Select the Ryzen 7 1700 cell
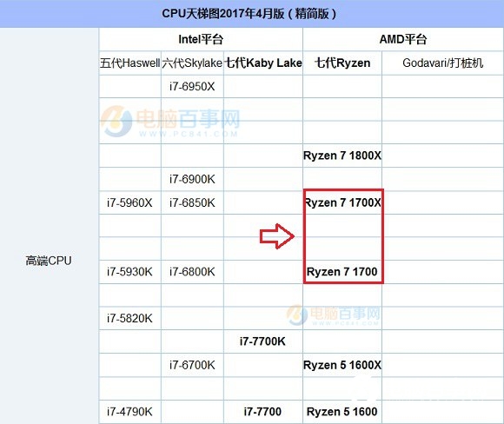The height and width of the screenshot is (424, 504). point(342,272)
